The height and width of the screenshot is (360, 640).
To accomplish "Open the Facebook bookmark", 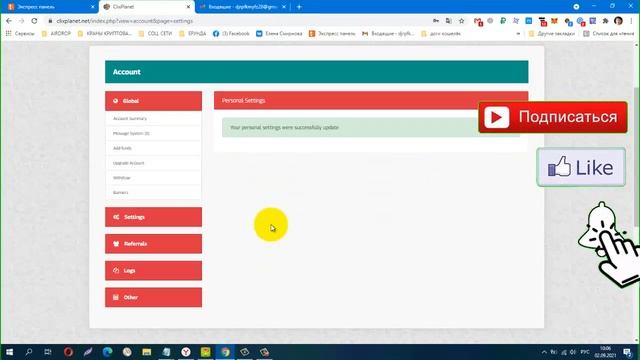I will click(x=231, y=33).
